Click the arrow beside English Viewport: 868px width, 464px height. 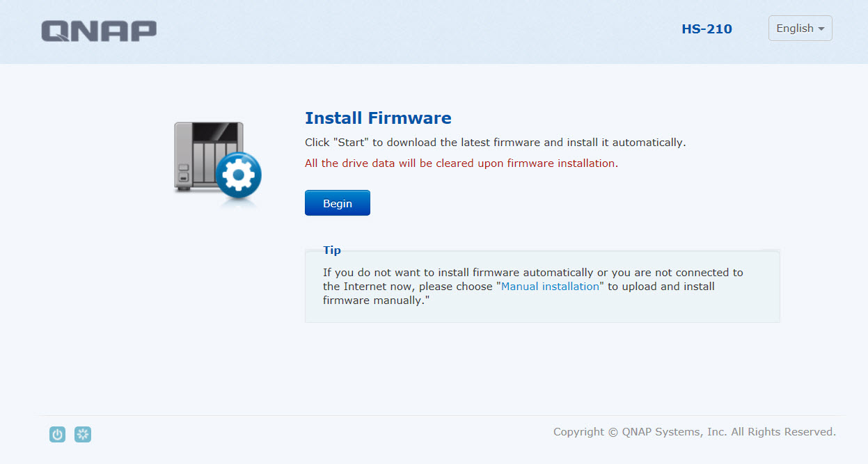(821, 29)
